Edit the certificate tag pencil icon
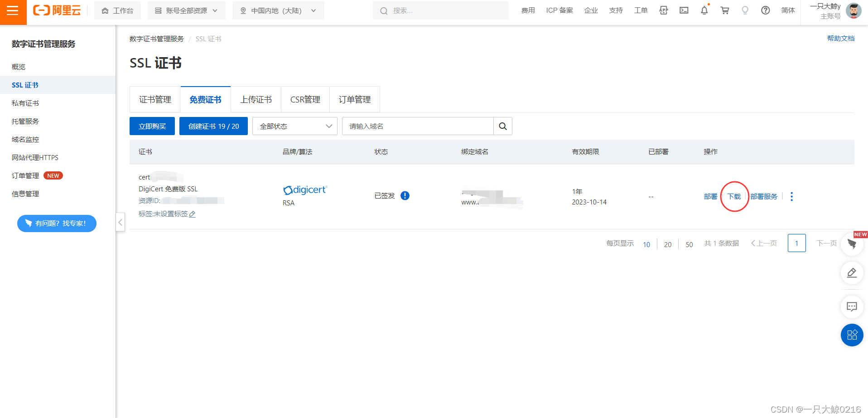Image resolution: width=868 pixels, height=418 pixels. (x=192, y=214)
